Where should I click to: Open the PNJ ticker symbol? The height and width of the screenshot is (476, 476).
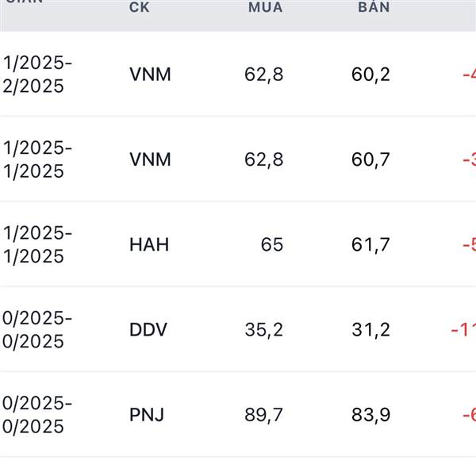coord(147,414)
